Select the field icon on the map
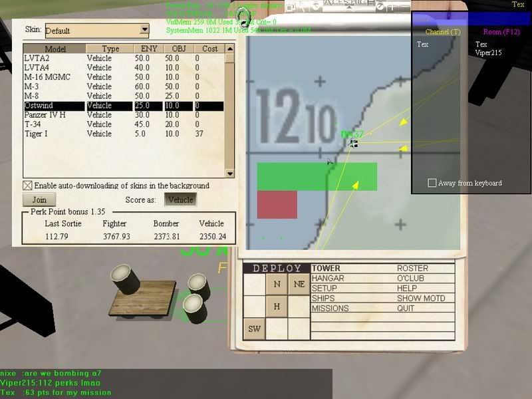 [x=353, y=144]
